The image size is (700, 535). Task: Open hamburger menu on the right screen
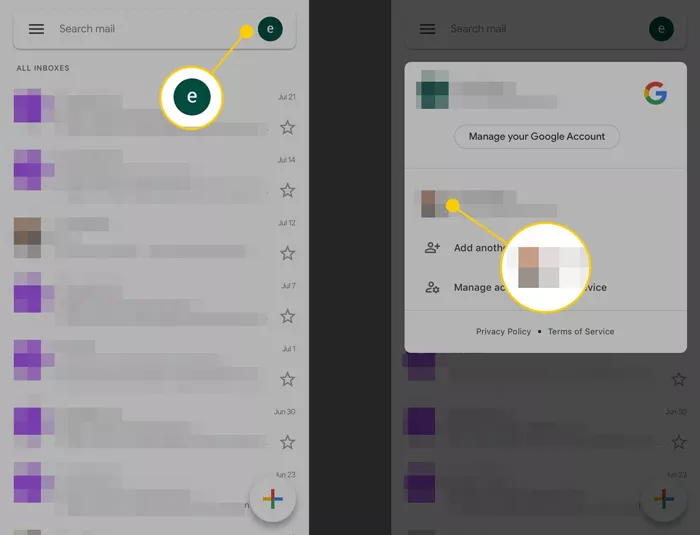[x=427, y=29]
